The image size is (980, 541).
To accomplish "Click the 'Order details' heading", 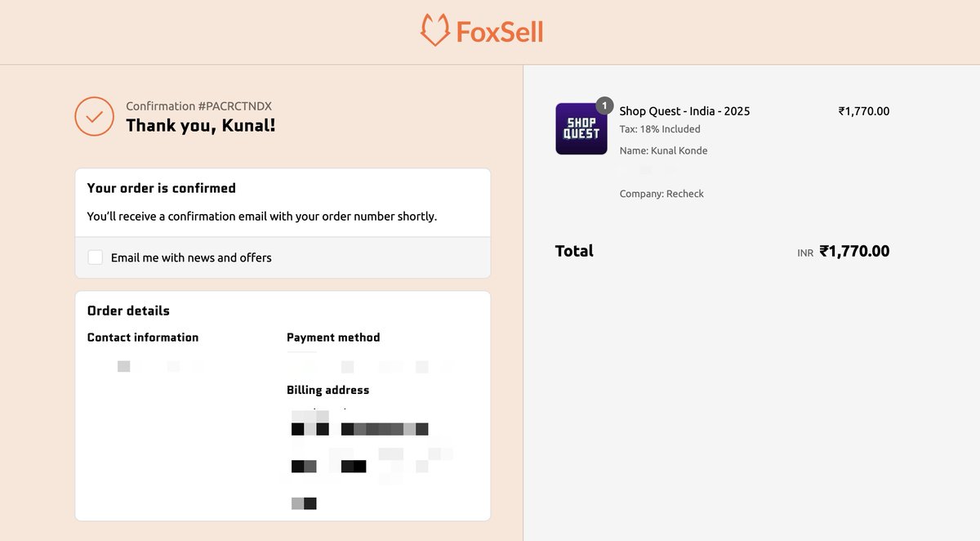I will [128, 311].
